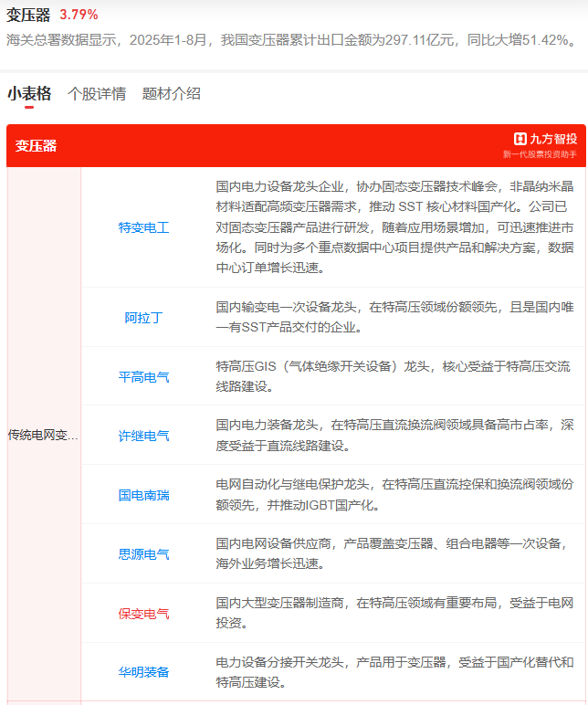Viewport: 588px width, 705px height.
Task: Switch to the 小表格 tab
Action: [x=29, y=93]
